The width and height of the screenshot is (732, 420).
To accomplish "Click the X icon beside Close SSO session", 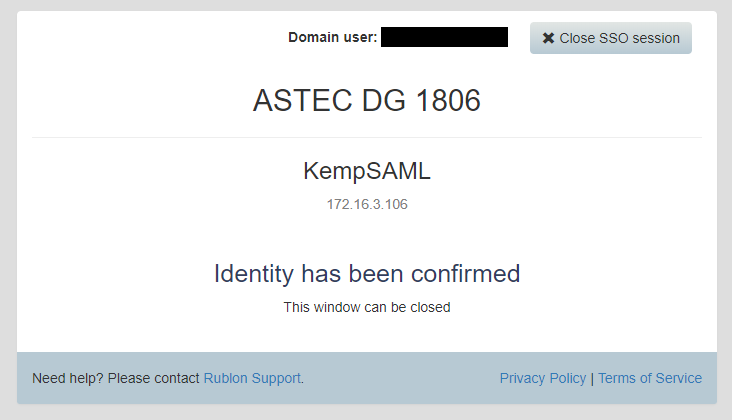I will 548,38.
